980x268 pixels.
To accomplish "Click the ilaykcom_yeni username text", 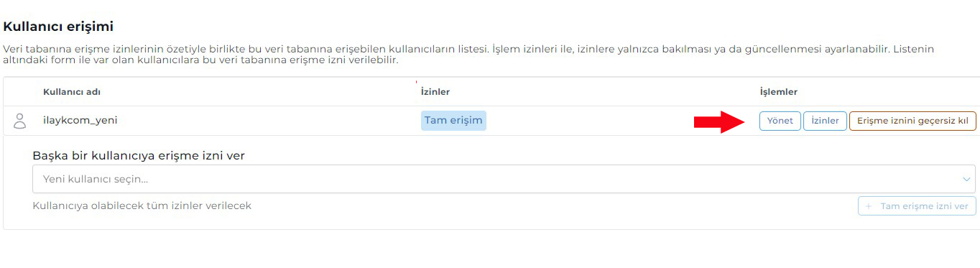I will point(80,121).
